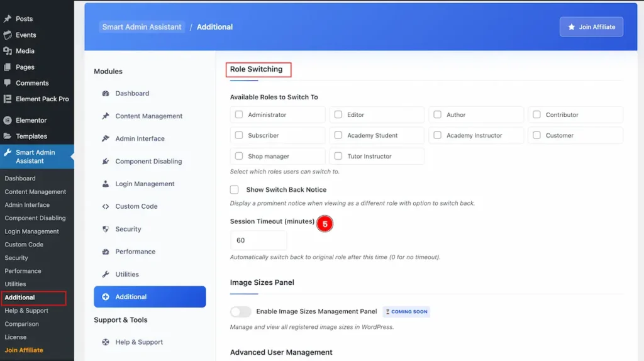Toggle Enable Image Sizes Management Panel switch
Image resolution: width=644 pixels, height=361 pixels.
point(241,312)
